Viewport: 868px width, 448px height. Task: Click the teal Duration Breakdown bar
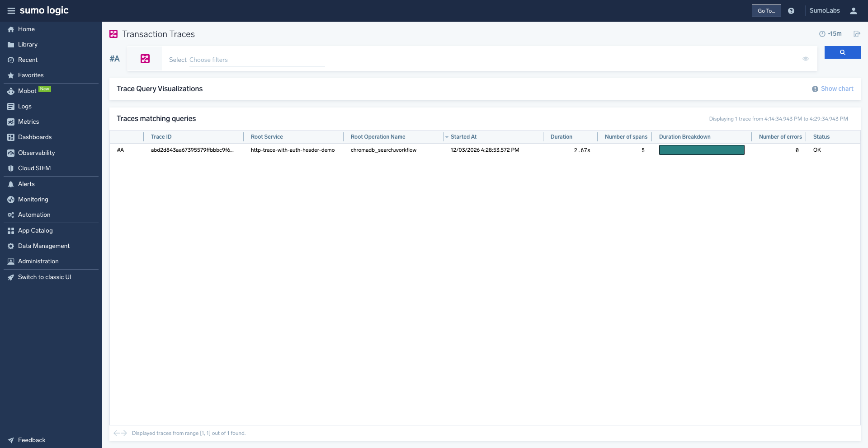tap(701, 150)
